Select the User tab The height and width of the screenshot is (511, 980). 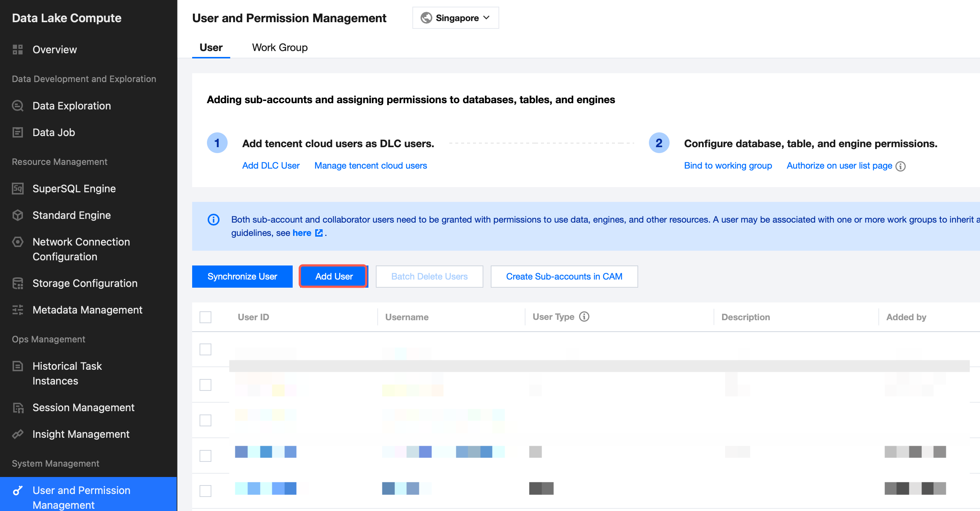pos(211,48)
